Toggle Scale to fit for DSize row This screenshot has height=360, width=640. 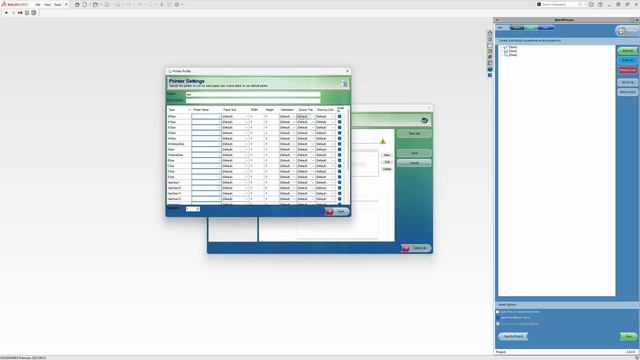click(340, 171)
